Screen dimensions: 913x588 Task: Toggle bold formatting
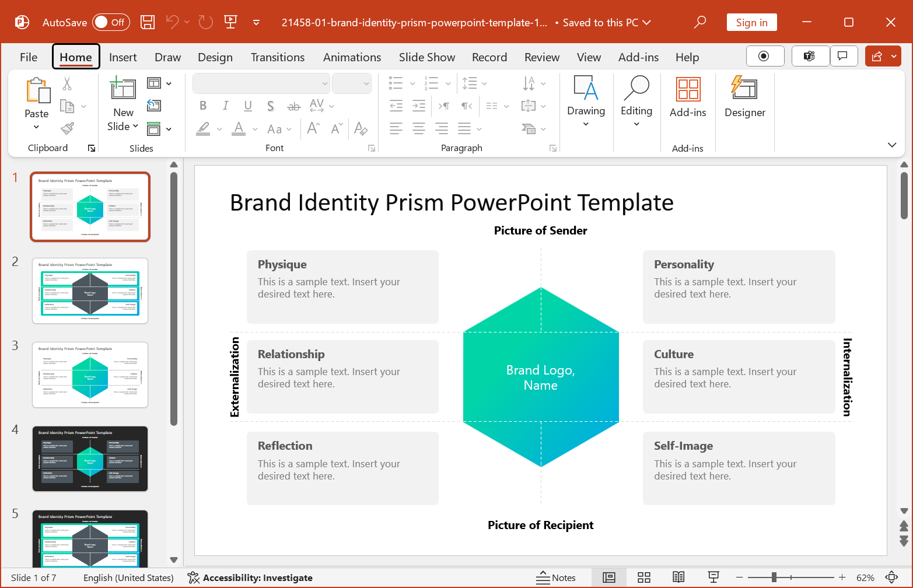point(202,106)
